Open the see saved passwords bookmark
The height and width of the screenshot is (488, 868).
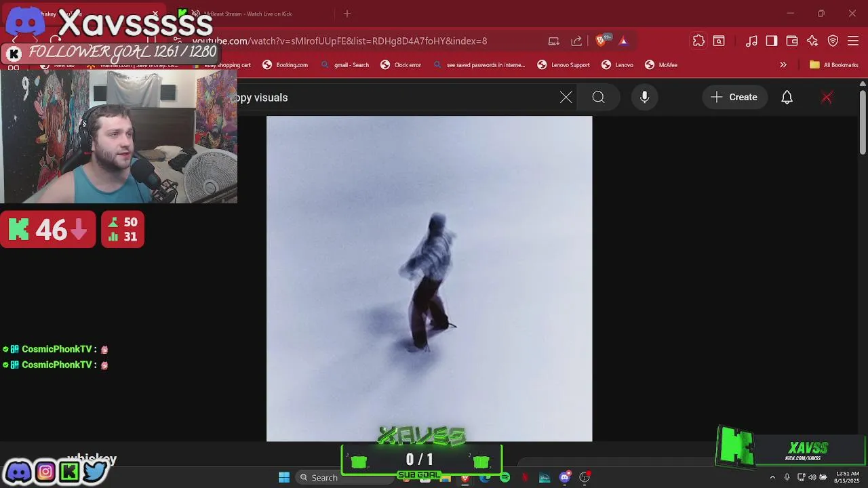[479, 65]
